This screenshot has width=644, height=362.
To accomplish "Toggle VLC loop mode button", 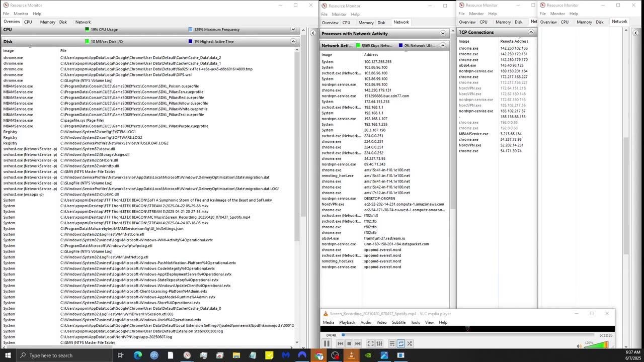I will pos(401,343).
